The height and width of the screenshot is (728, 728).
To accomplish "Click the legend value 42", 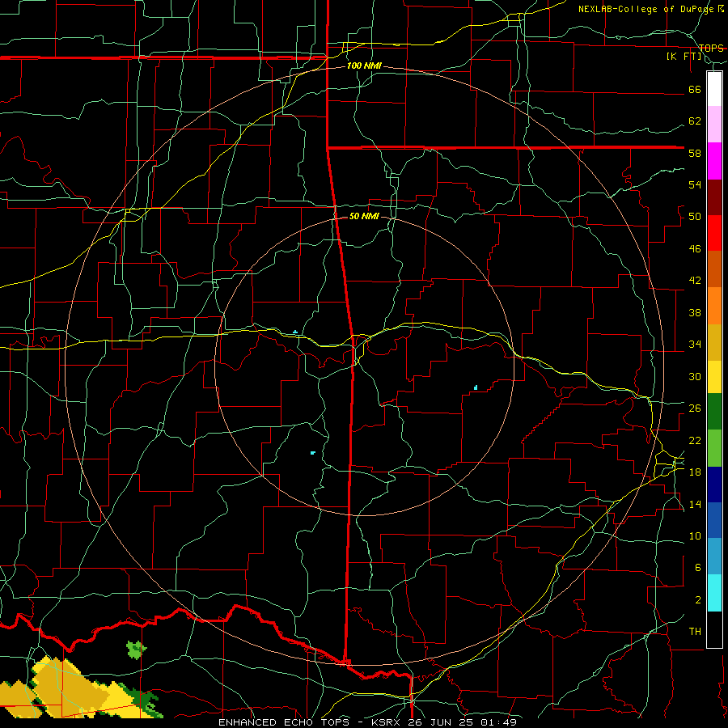I will coord(695,280).
